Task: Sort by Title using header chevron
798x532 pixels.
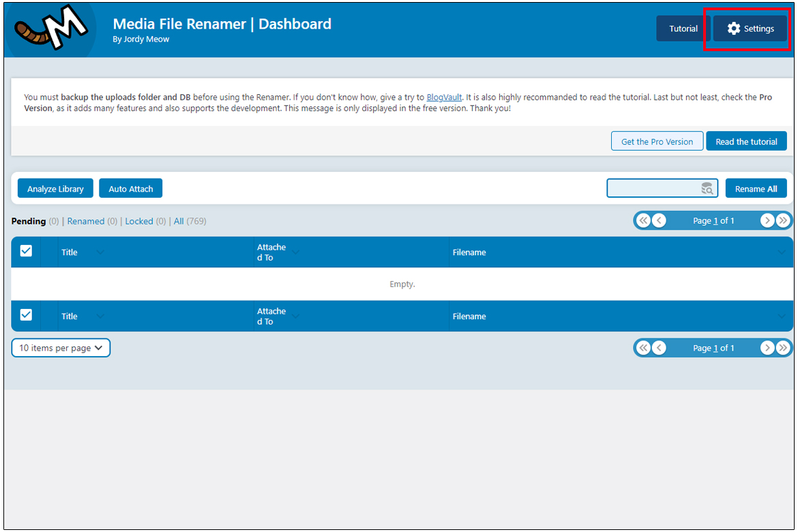Action: (100, 252)
